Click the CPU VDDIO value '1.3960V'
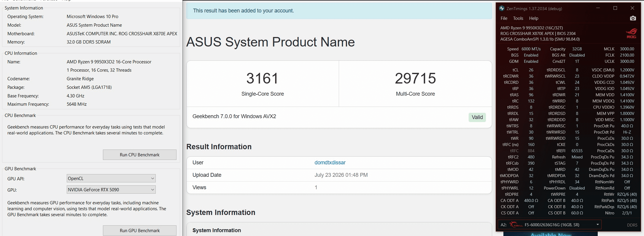 [627, 107]
